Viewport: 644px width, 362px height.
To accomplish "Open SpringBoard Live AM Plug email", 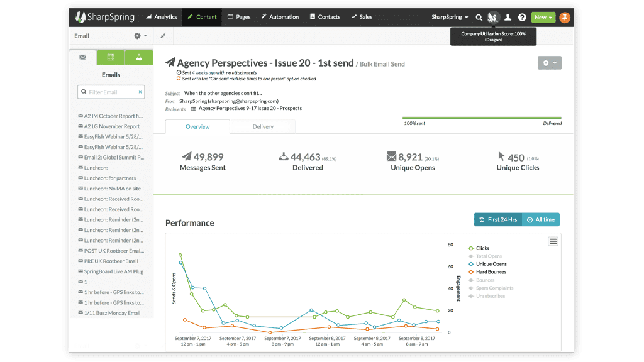I will pos(111,271).
